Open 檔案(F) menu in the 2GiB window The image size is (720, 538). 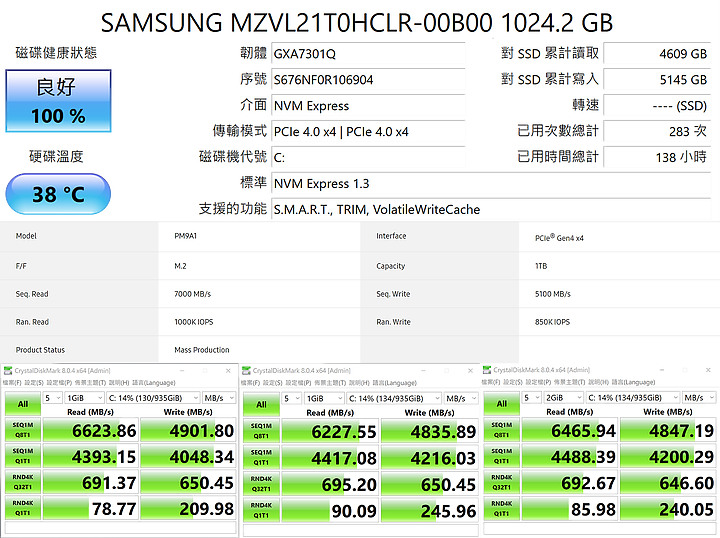pyautogui.click(x=491, y=382)
